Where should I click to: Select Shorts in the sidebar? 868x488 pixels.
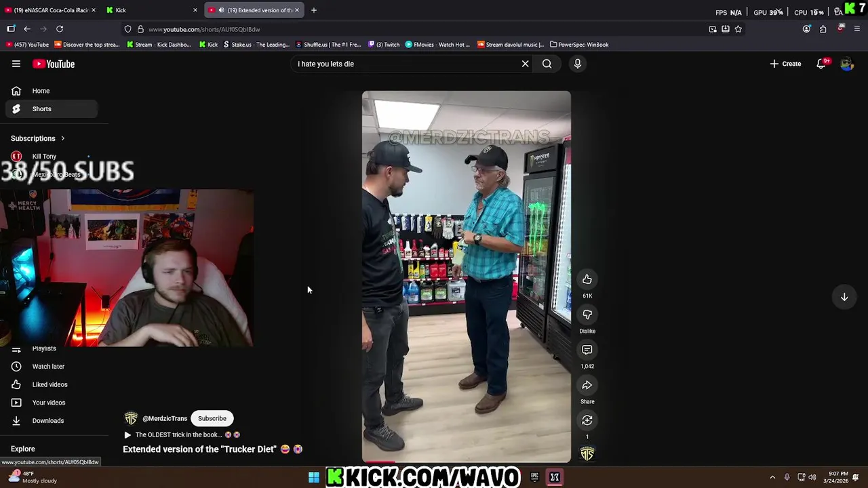(51, 108)
